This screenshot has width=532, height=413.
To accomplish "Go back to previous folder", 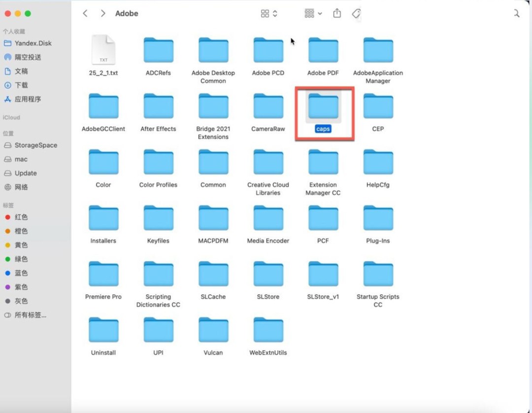I will point(85,13).
